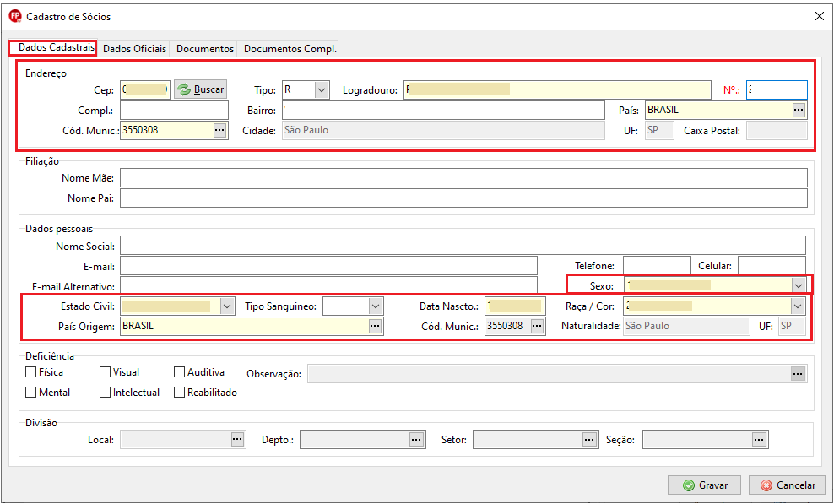The image size is (834, 504).
Task: Click the Caixa Postal field
Action: tap(777, 130)
